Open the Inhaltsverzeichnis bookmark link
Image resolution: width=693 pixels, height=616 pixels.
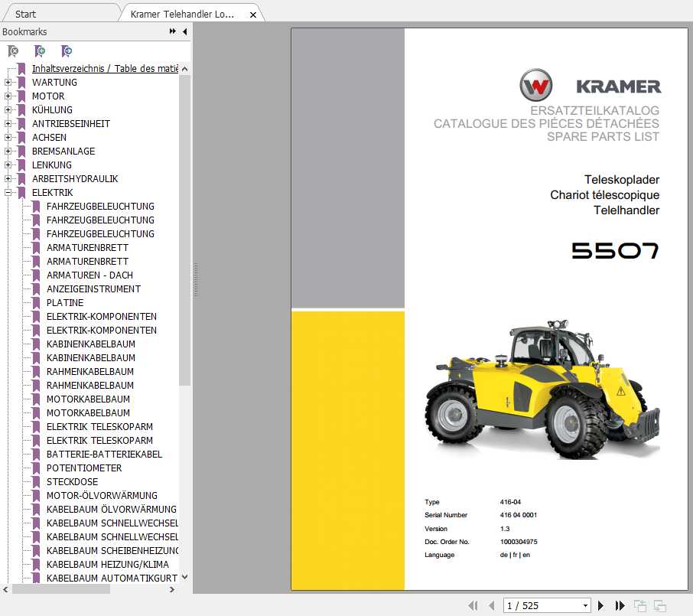[105, 69]
